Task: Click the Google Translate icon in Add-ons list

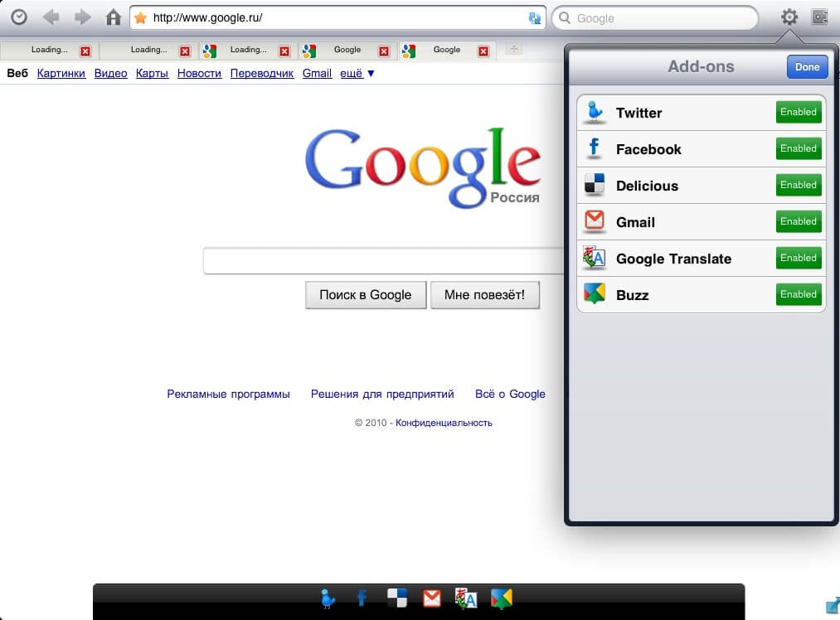Action: coord(594,257)
